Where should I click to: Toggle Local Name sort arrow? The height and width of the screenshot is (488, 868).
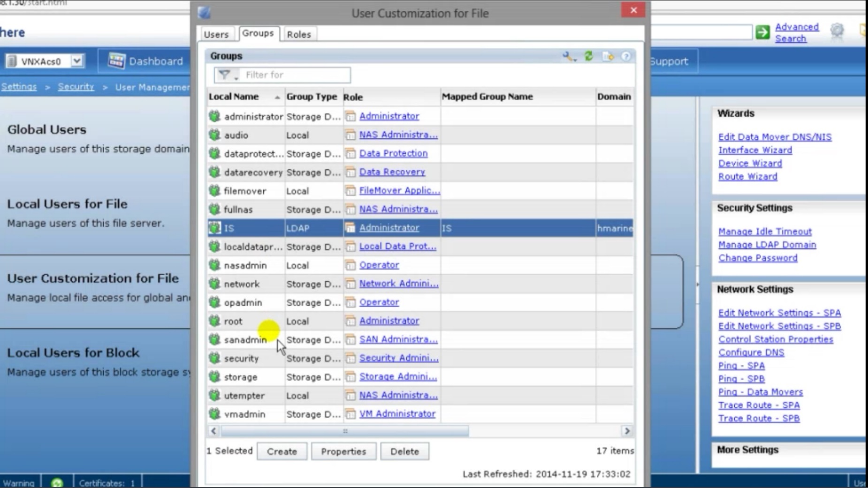(277, 97)
